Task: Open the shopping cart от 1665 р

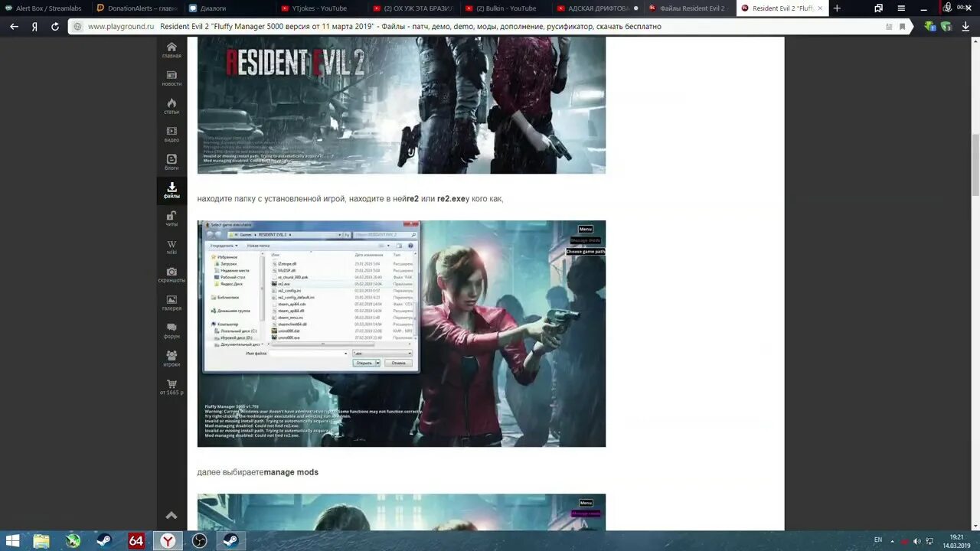Action: tap(171, 387)
